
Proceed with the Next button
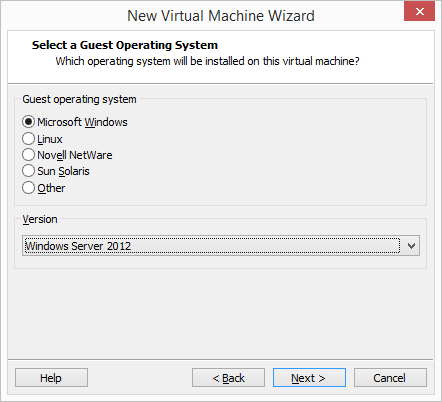coord(309,378)
